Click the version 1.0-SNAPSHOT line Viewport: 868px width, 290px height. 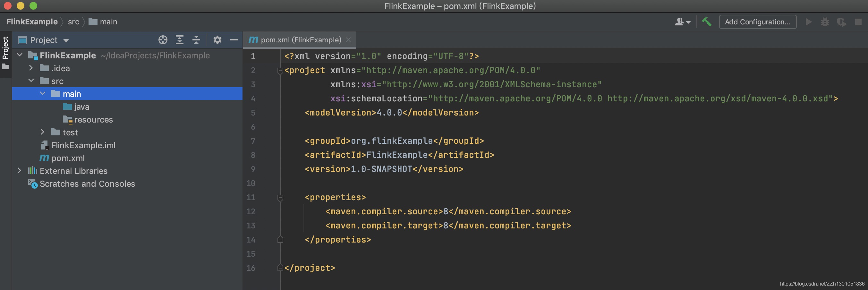(x=384, y=169)
